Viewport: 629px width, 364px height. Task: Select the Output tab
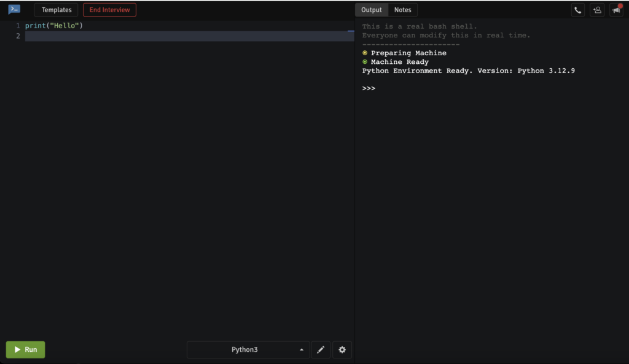[x=371, y=9]
